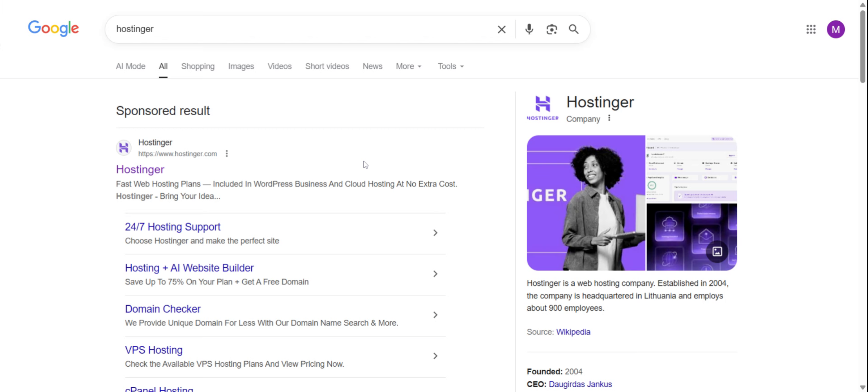Expand 24/7 Hosting Support chevron arrow
Screen dimensions: 868x392
point(435,233)
